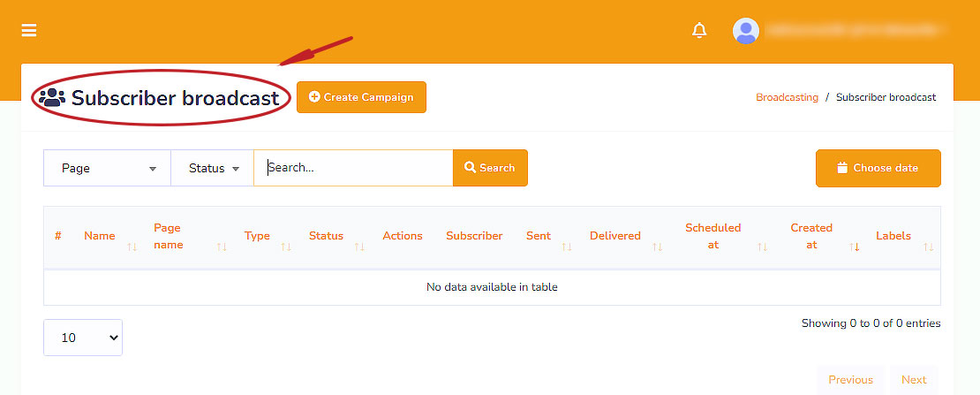Open the Choose date picker
980x395 pixels.
coord(878,168)
